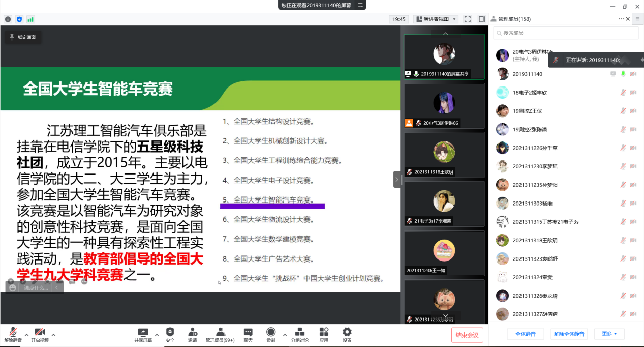Click the red 结束会议 button
Screen dimensions: 644x347
467,335
